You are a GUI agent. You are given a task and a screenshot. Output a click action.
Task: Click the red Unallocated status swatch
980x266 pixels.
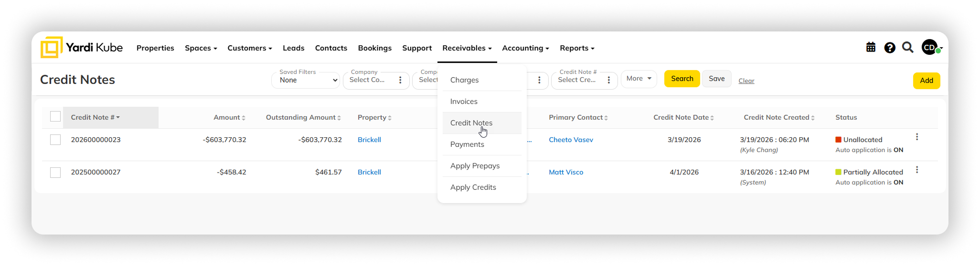[x=838, y=140]
